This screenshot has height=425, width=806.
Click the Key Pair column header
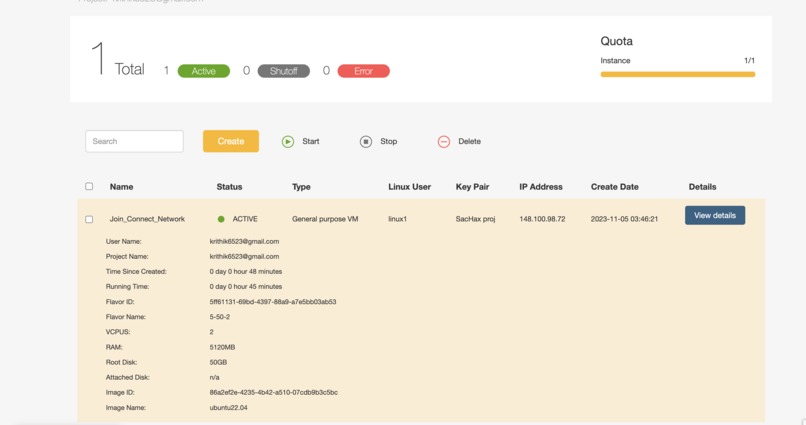point(472,187)
